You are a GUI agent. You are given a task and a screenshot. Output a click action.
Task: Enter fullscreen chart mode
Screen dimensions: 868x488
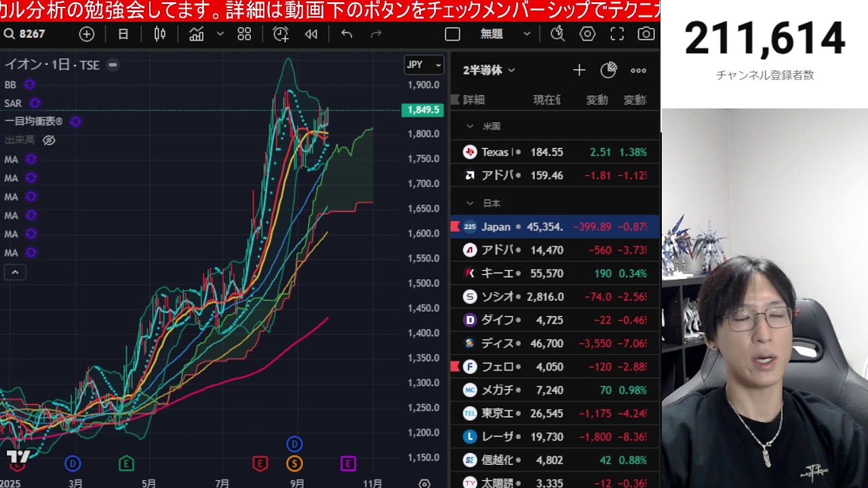616,34
